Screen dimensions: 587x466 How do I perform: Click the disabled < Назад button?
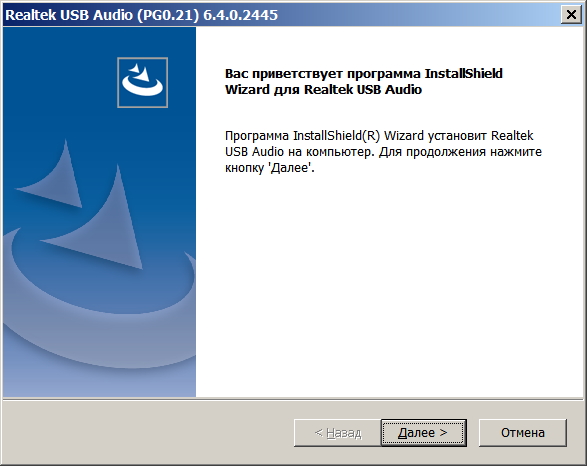pos(337,433)
